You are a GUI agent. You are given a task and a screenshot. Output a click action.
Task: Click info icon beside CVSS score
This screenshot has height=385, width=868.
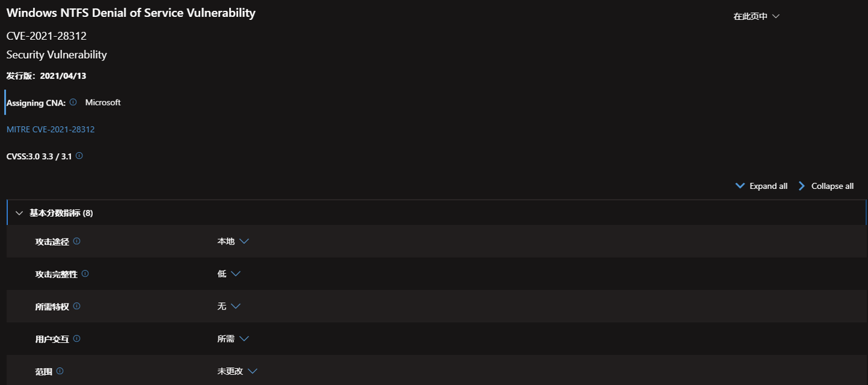coord(79,156)
